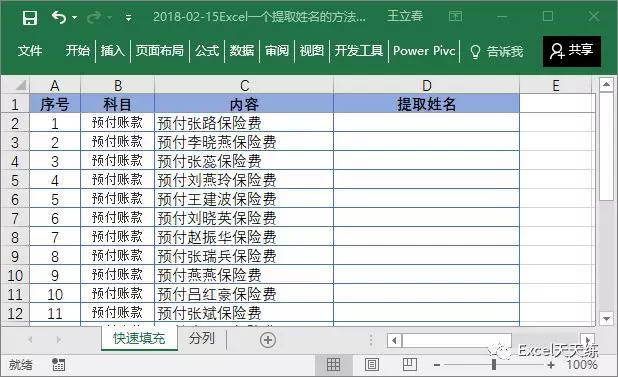
Task: Add a new sheet with plus button
Action: coord(268,340)
